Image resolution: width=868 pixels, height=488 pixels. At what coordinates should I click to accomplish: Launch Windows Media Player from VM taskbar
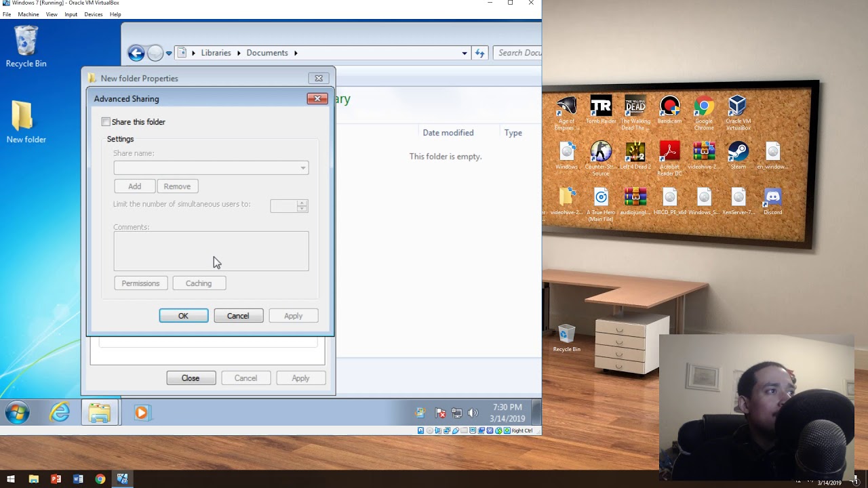(x=142, y=412)
